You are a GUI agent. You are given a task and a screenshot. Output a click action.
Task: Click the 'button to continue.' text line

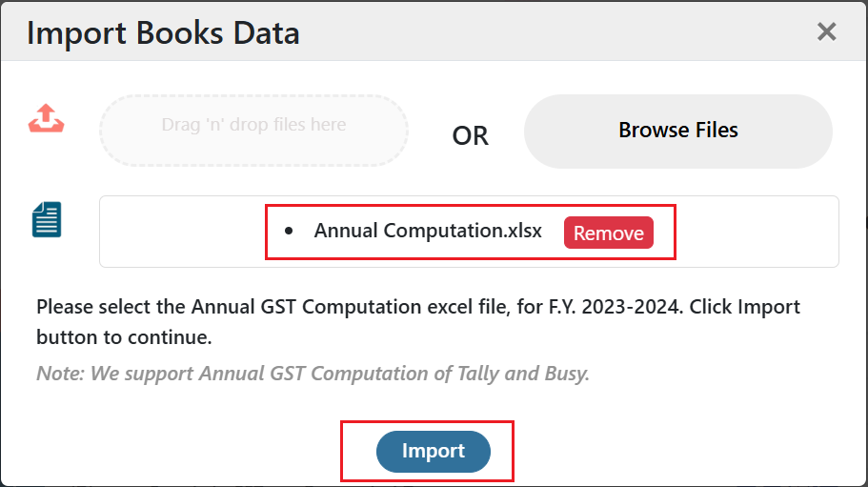tap(124, 337)
